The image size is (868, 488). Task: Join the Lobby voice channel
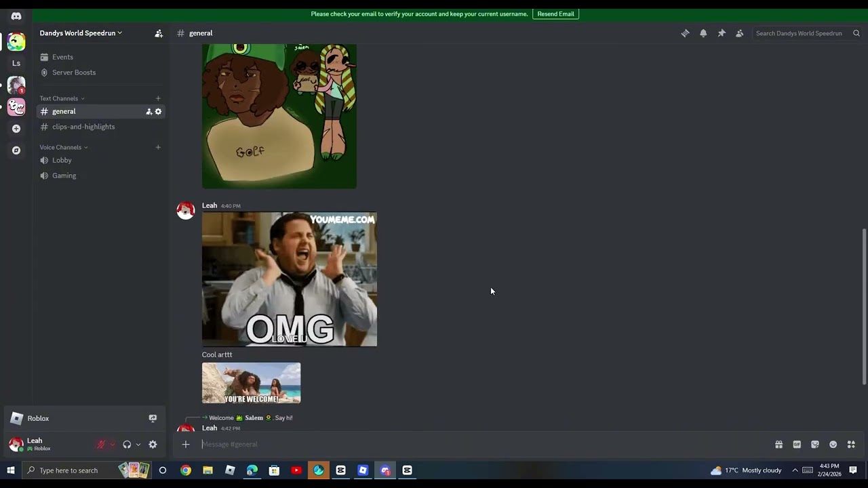[x=100, y=161]
